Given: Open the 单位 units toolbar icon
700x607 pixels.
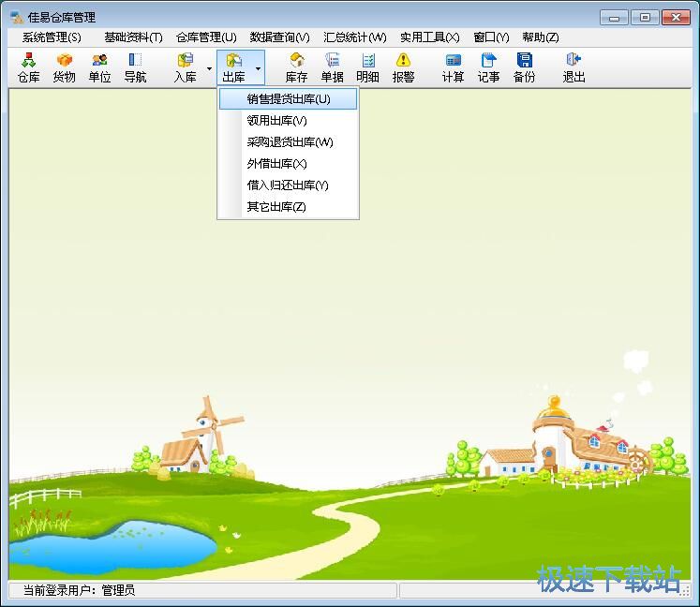Looking at the screenshot, I should click(99, 67).
